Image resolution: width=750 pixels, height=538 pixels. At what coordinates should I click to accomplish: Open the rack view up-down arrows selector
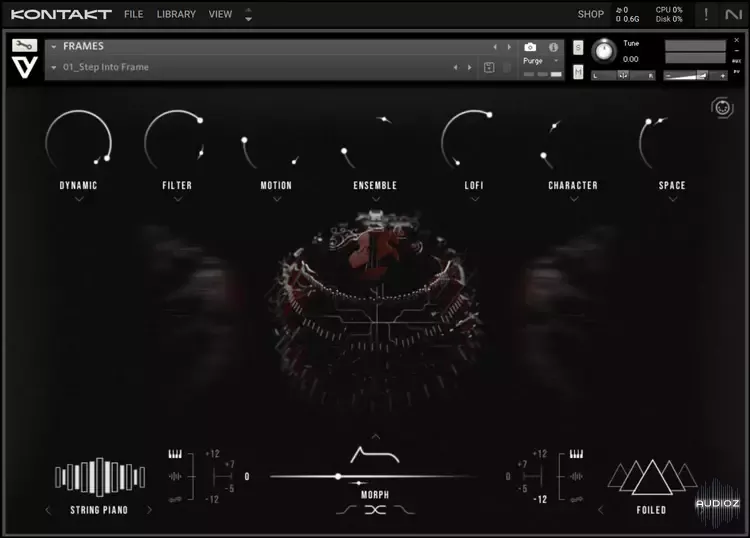click(248, 14)
